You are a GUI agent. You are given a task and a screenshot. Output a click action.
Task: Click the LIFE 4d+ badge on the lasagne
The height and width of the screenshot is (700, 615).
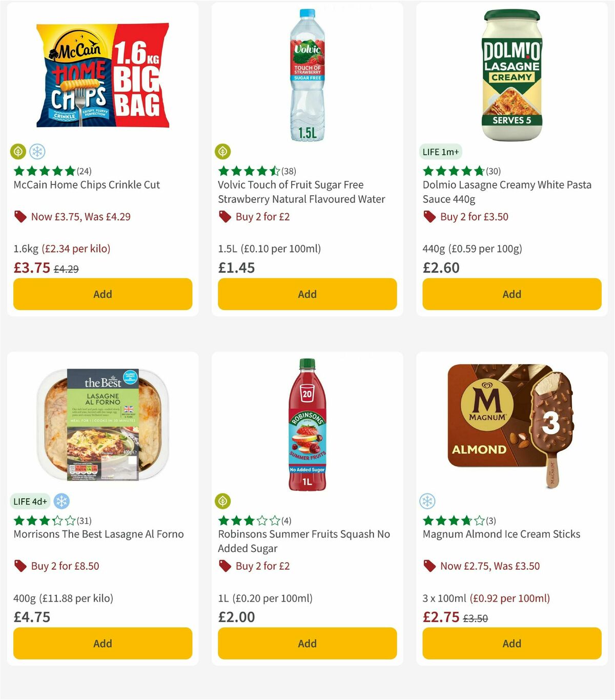(31, 501)
